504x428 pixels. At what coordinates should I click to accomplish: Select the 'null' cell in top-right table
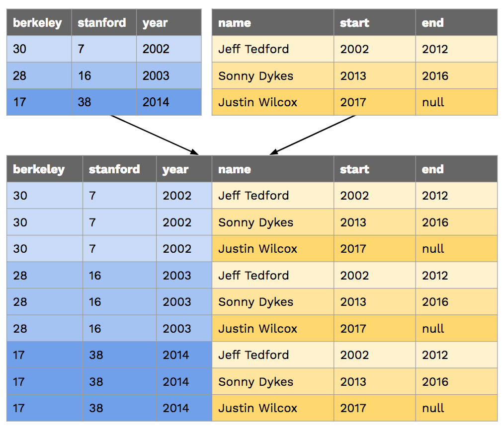pyautogui.click(x=433, y=102)
